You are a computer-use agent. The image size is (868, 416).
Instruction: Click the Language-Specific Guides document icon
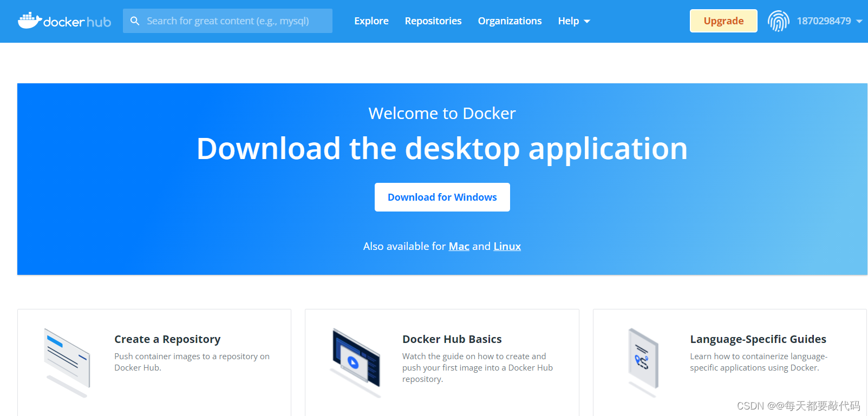tap(643, 362)
